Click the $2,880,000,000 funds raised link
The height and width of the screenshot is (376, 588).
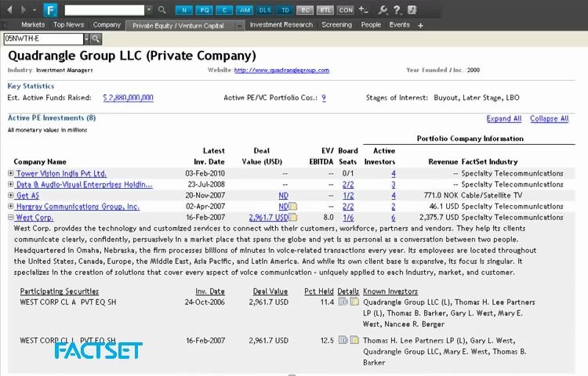129,98
